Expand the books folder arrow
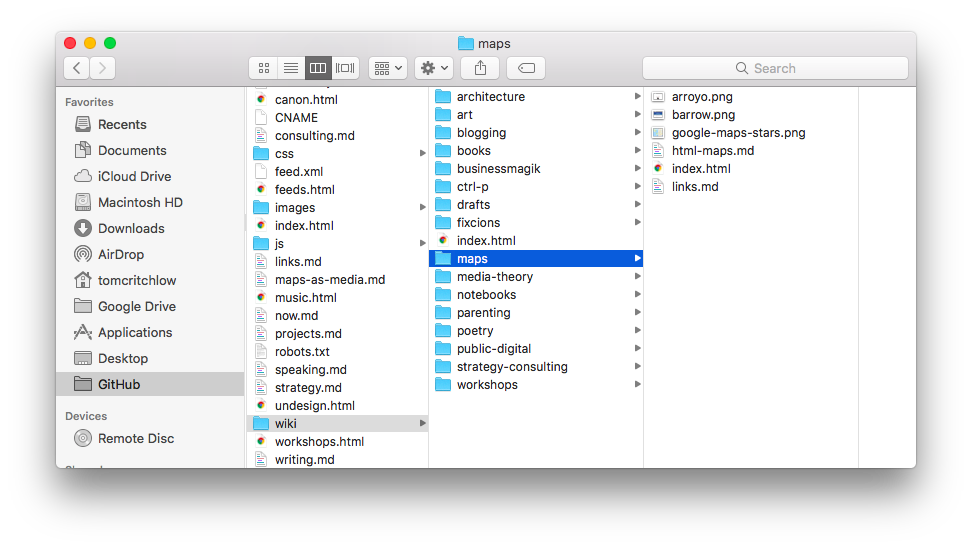The height and width of the screenshot is (548, 972). tap(637, 150)
